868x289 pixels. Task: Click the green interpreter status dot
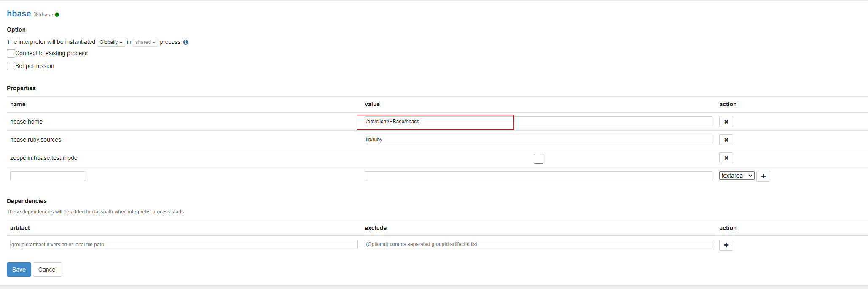pos(57,15)
